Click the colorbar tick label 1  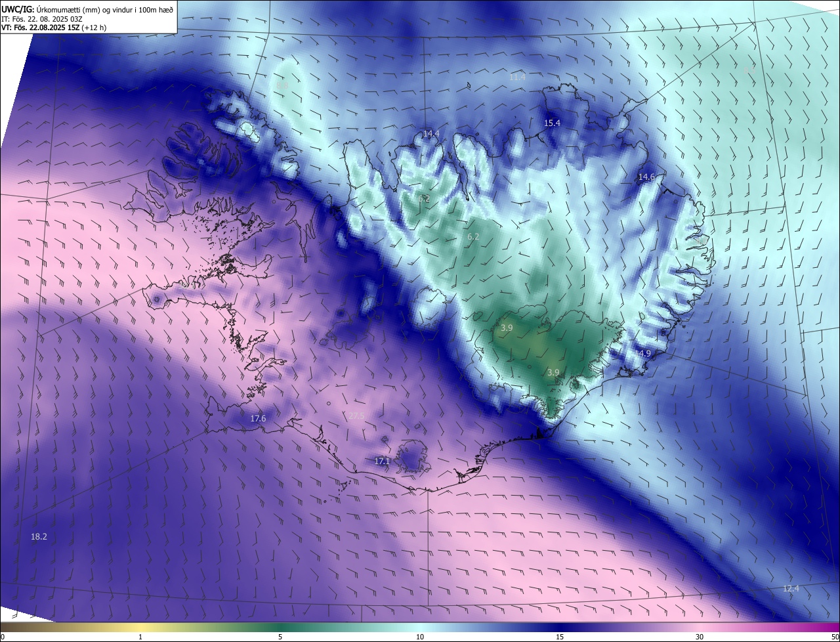(140, 637)
